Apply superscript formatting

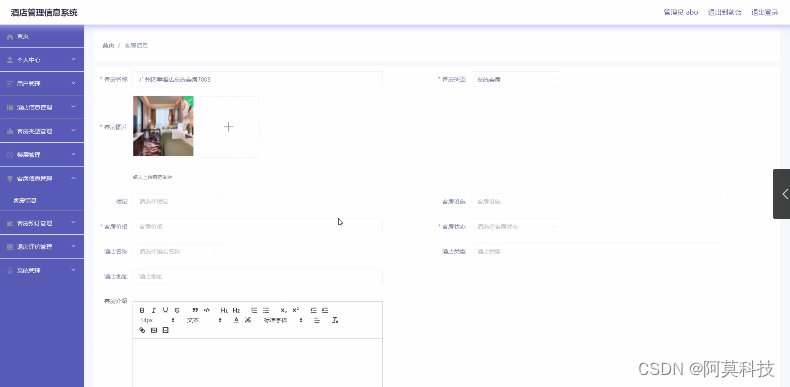pyautogui.click(x=296, y=310)
